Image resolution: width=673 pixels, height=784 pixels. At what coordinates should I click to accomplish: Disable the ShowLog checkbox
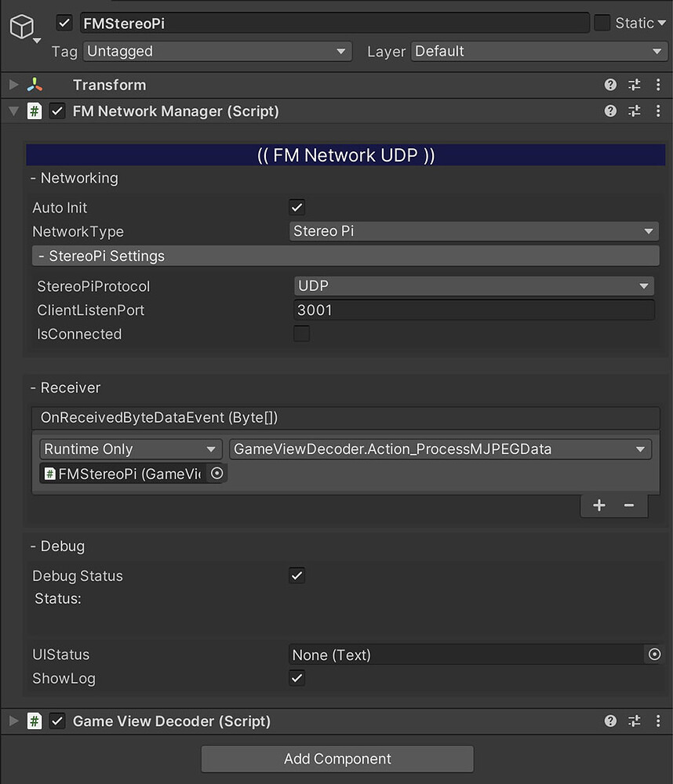[296, 678]
